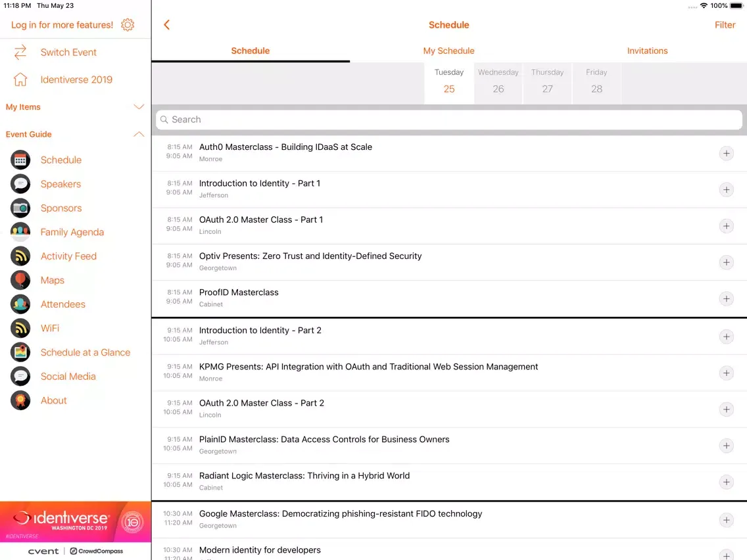
Task: Switch to the My Schedule tab
Action: [x=448, y=51]
